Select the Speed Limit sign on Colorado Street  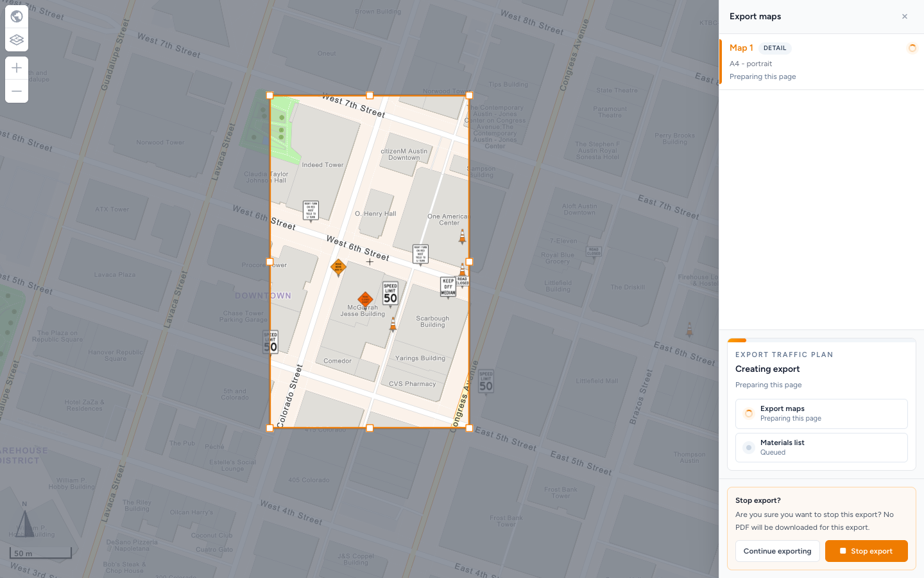pos(271,342)
